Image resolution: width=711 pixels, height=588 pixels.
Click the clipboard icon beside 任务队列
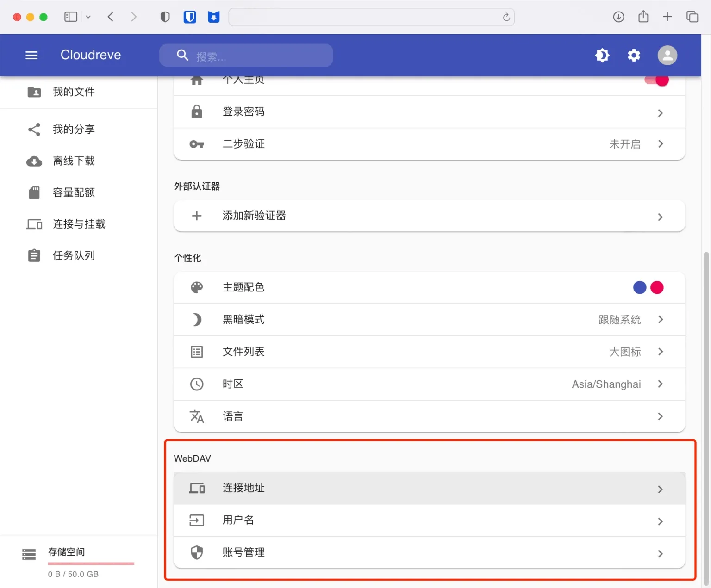(x=34, y=255)
